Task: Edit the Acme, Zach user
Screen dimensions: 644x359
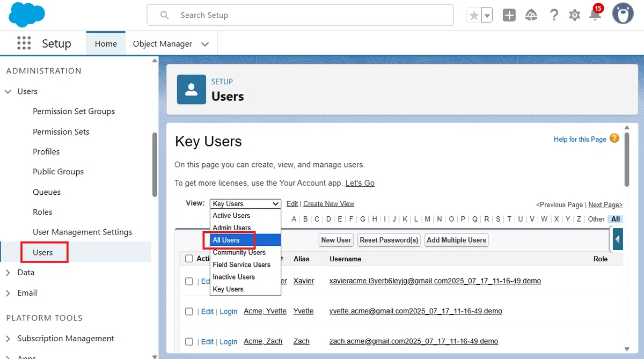Action: coord(207,342)
